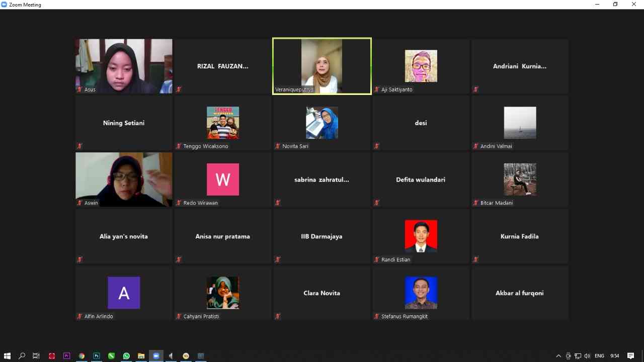644x362 pixels.
Task: Open the Windows Start menu
Action: tap(7, 356)
